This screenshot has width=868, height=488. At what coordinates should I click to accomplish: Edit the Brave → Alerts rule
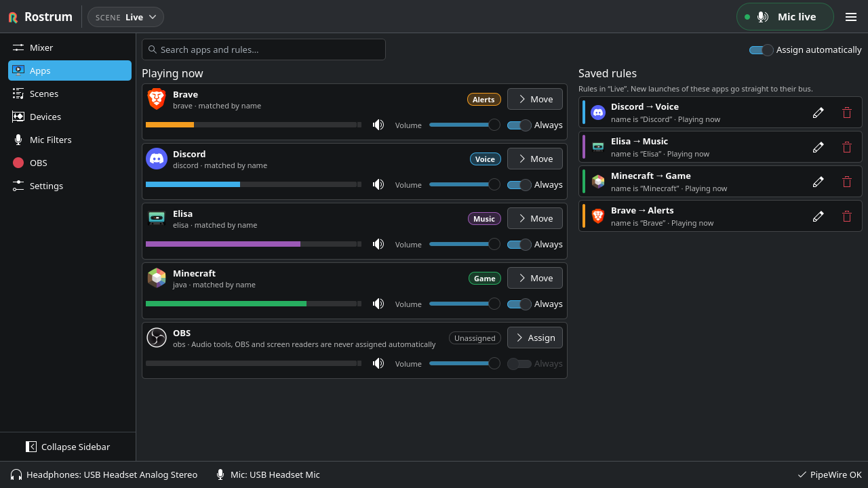[818, 216]
